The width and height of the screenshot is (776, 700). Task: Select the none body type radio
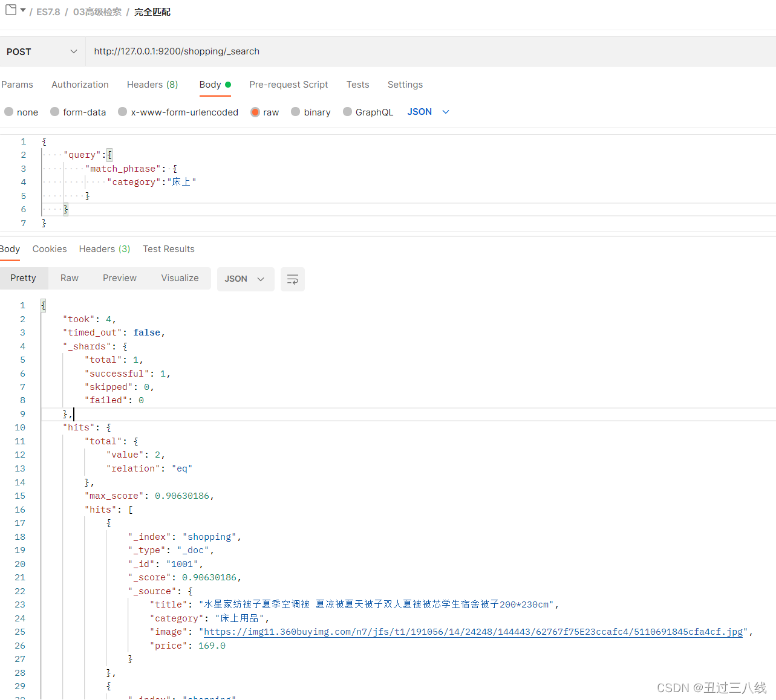click(x=9, y=112)
